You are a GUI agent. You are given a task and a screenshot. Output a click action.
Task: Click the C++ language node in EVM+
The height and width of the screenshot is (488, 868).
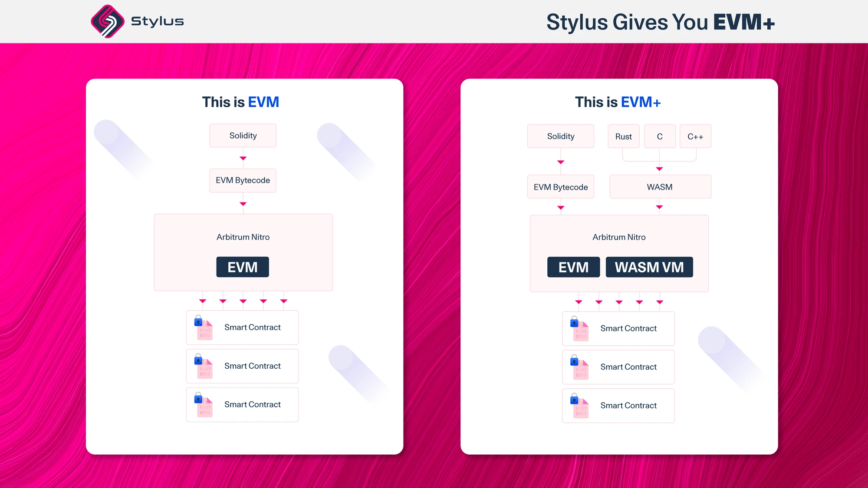click(694, 136)
